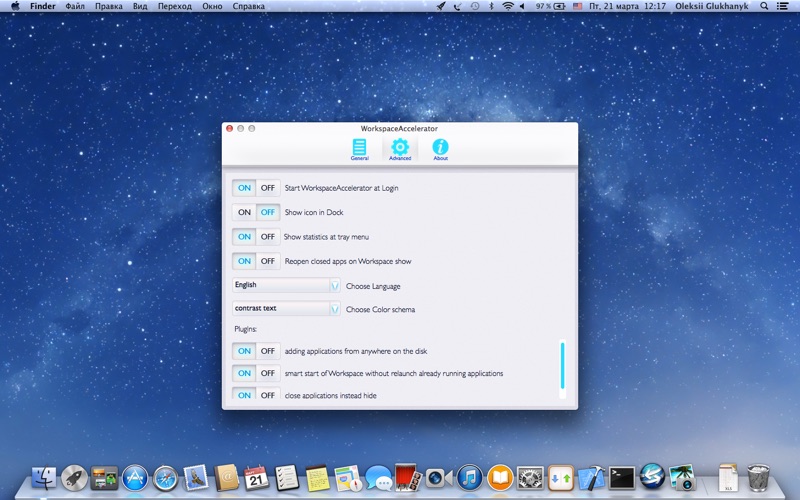Click the US flag input source

pos(578,6)
